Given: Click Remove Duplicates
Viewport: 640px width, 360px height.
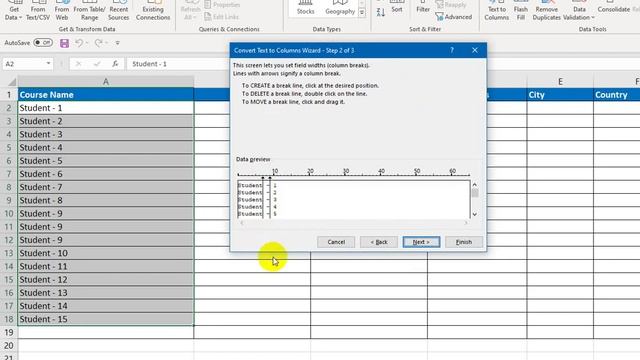Looking at the screenshot, I should click(547, 10).
